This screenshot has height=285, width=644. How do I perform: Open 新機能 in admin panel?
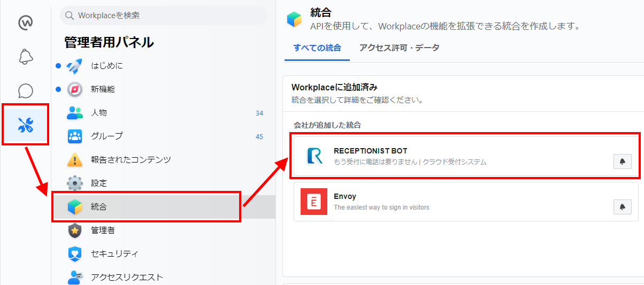163,89
